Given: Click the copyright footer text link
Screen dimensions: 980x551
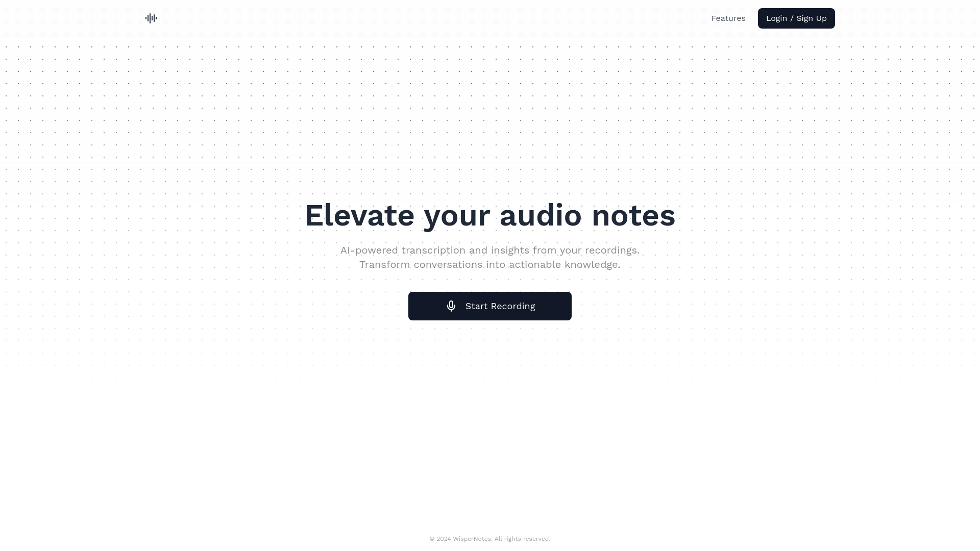Looking at the screenshot, I should pyautogui.click(x=490, y=538).
